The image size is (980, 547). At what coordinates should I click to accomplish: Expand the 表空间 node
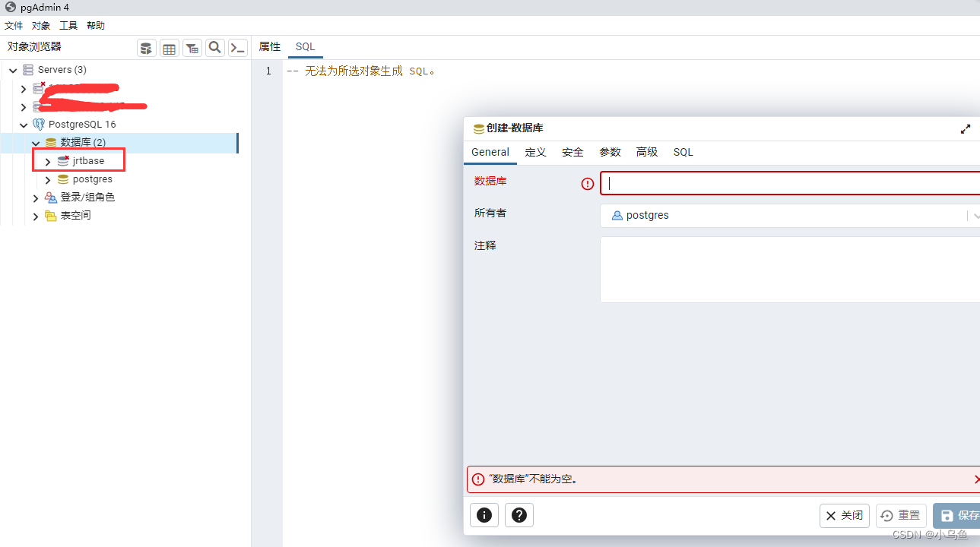click(36, 217)
